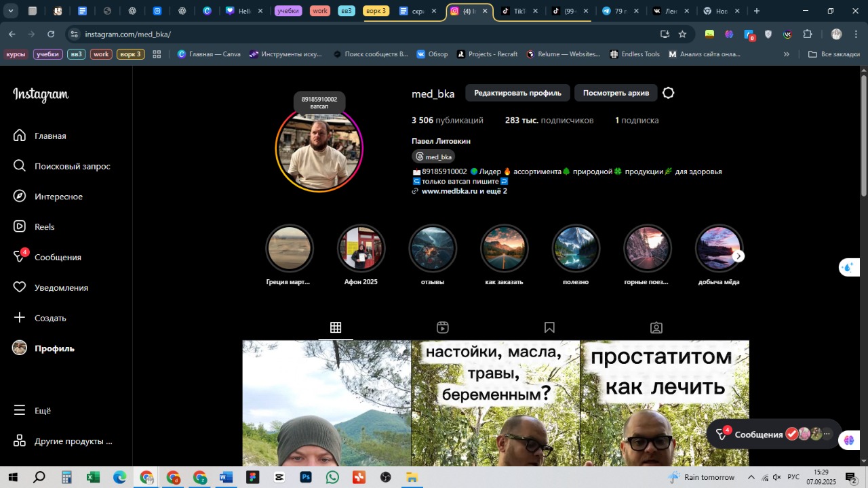The height and width of the screenshot is (488, 868).
Task: Open Уведомления notifications panel
Action: pos(51,287)
